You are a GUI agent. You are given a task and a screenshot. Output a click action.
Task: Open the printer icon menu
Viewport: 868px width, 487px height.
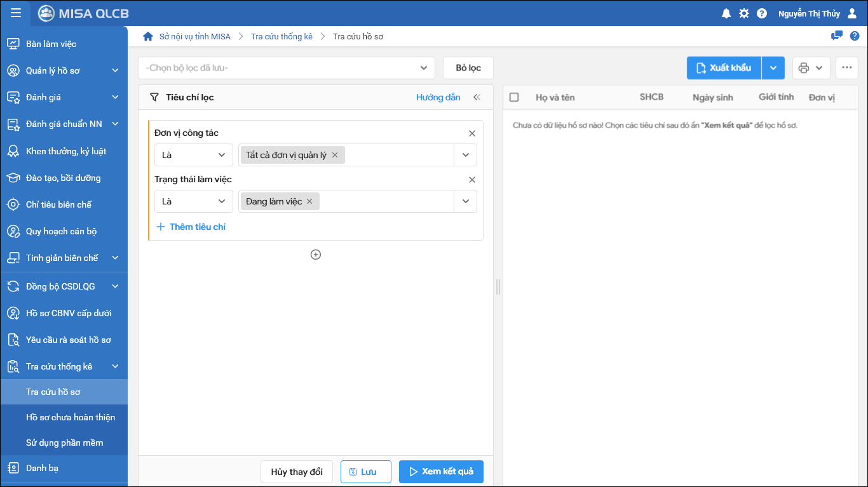pos(810,68)
